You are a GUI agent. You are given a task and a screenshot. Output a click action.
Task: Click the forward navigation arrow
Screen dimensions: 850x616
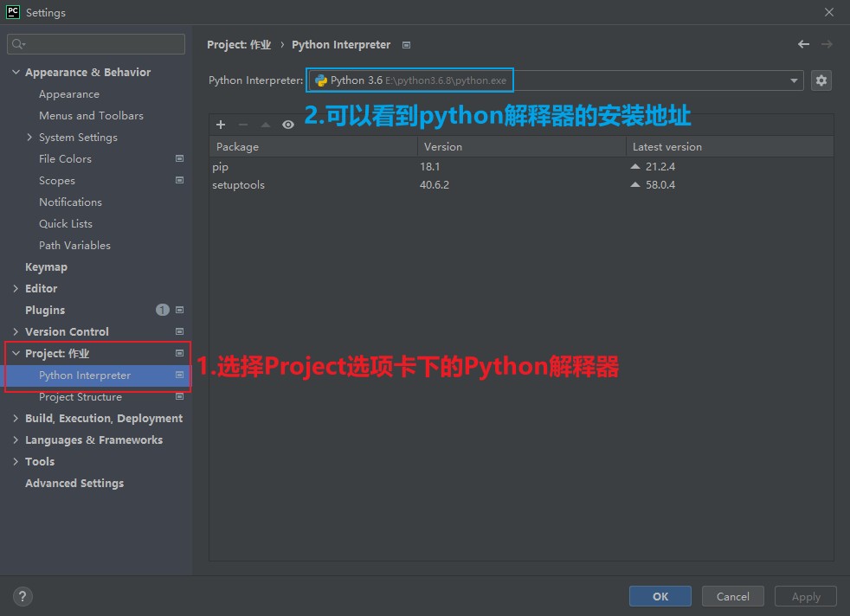tap(826, 44)
